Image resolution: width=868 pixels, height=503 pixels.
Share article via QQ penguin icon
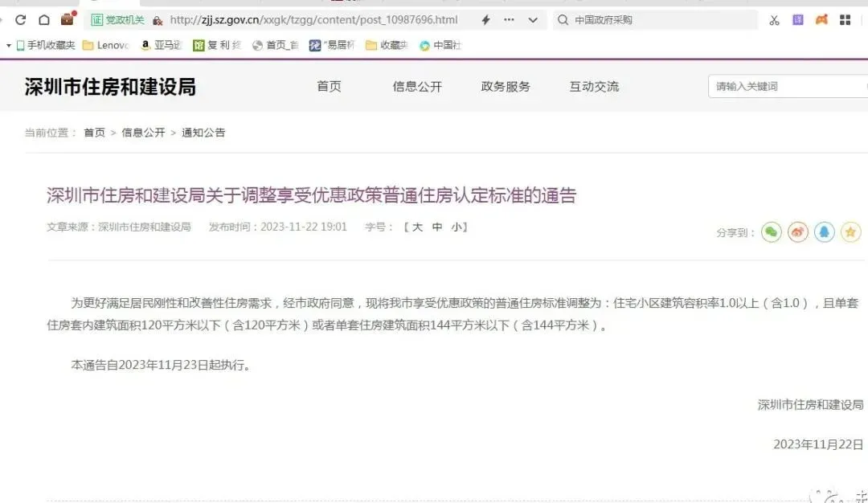pos(824,232)
